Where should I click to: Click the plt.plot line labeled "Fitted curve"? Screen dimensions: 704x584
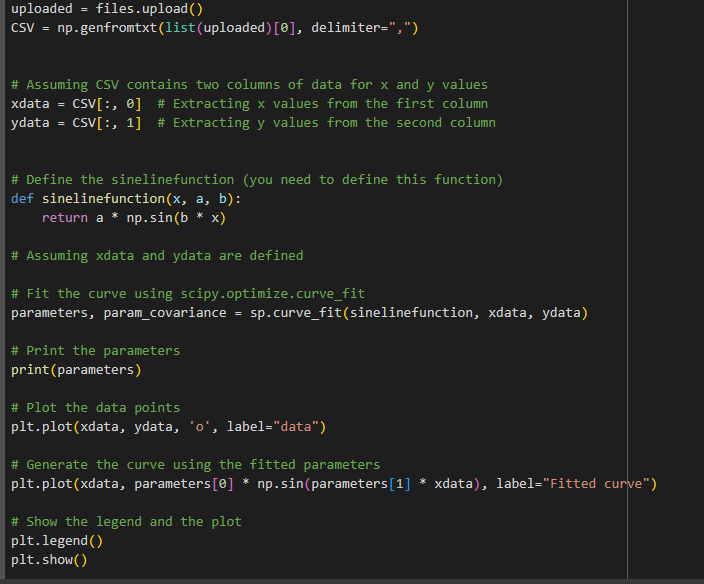[x=334, y=483]
